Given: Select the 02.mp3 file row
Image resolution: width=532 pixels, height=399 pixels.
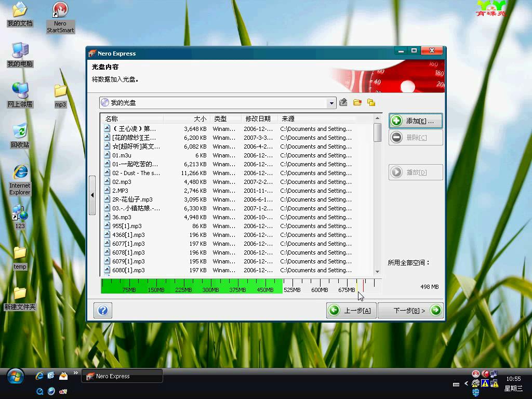Looking at the screenshot, I should (228, 182).
